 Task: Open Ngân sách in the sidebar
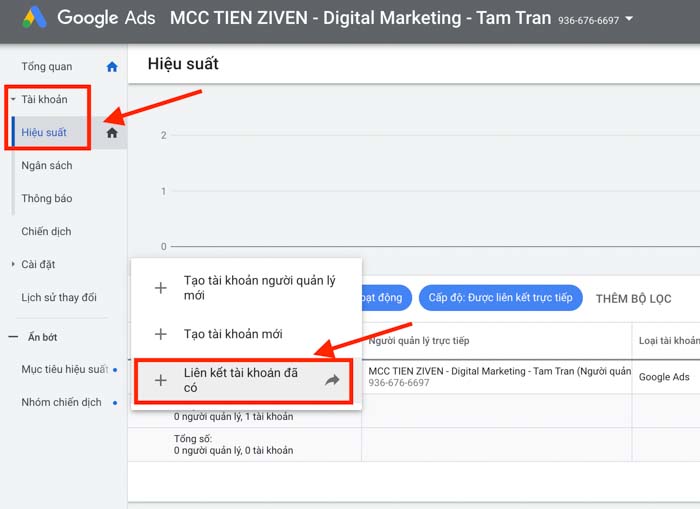(x=47, y=165)
